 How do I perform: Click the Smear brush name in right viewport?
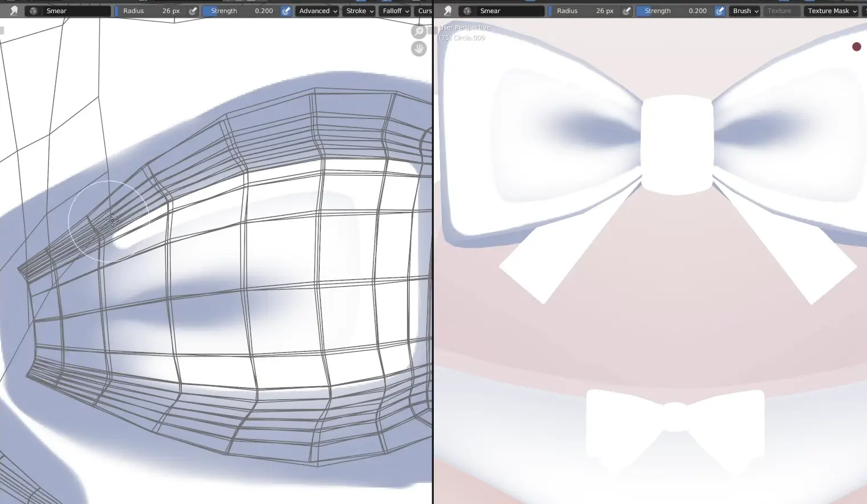coord(508,11)
